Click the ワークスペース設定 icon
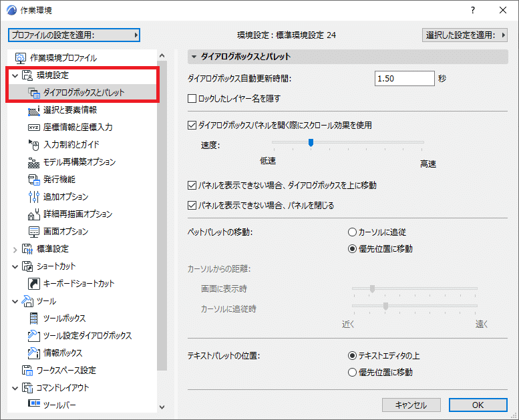Viewport: 519px width, 420px height. tap(27, 371)
